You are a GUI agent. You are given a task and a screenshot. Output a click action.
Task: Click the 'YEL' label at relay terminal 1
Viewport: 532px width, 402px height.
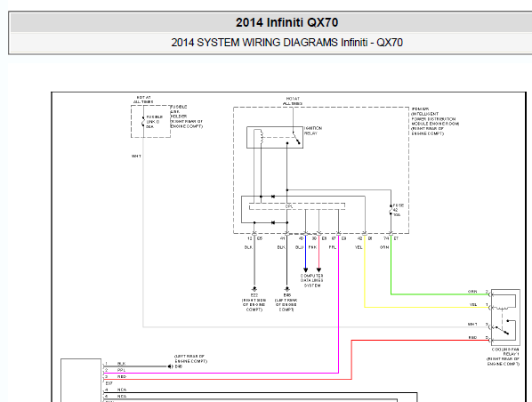[x=473, y=305]
